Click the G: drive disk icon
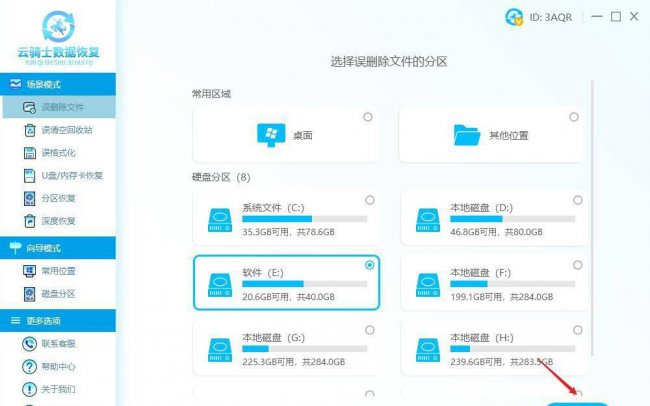Viewport: 650px width, 406px height. 220,350
